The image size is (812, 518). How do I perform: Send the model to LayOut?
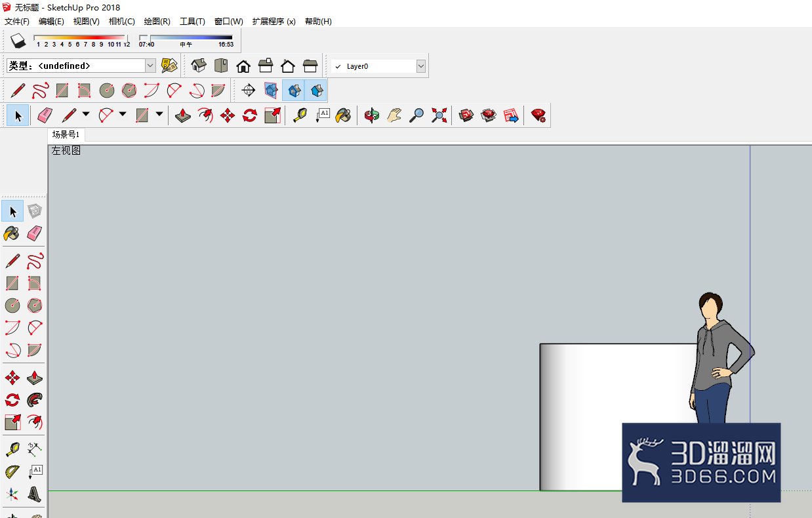(x=511, y=115)
